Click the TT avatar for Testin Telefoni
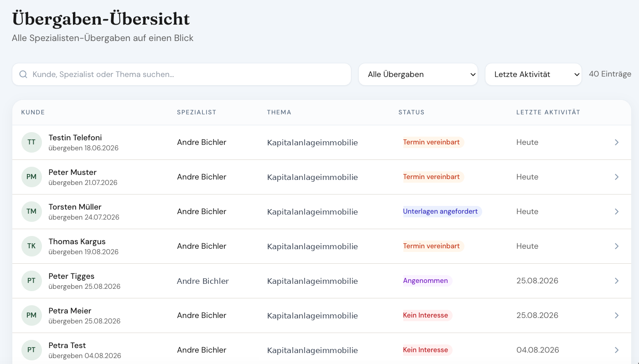The image size is (639, 364). [31, 142]
